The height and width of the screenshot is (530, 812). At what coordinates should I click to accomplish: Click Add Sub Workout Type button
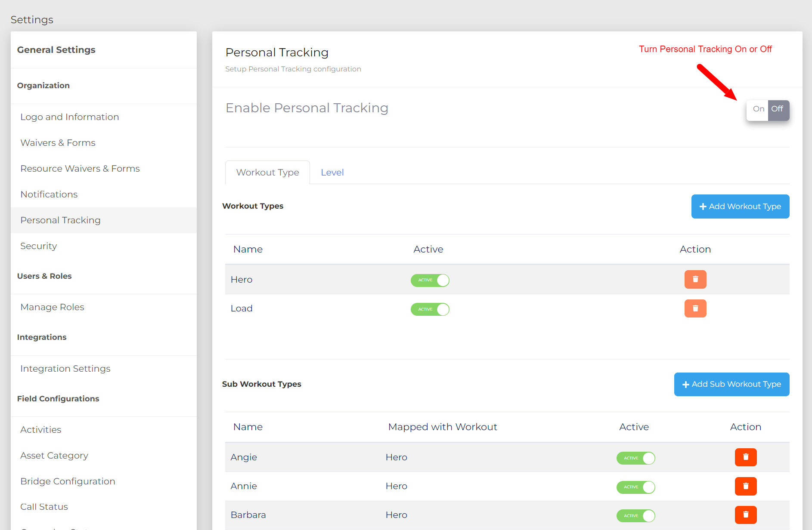[731, 384]
